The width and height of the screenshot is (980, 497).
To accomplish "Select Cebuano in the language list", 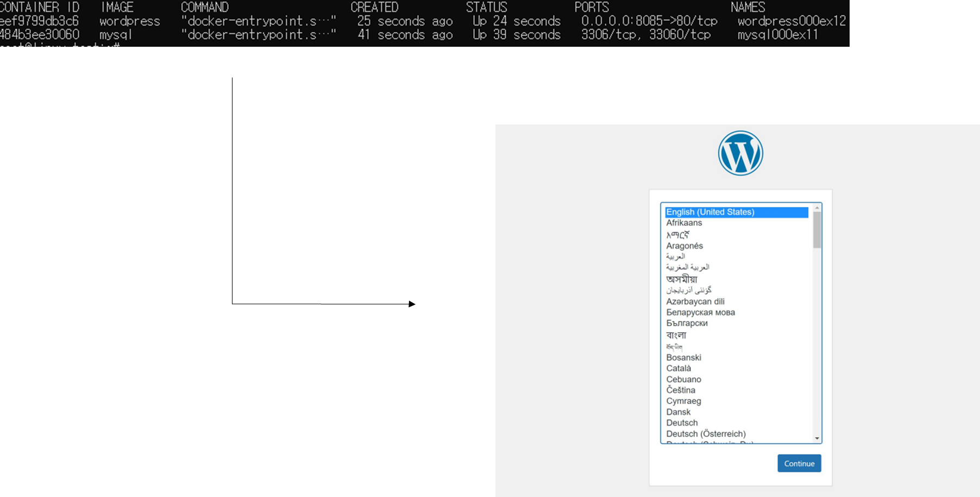I will [x=683, y=379].
